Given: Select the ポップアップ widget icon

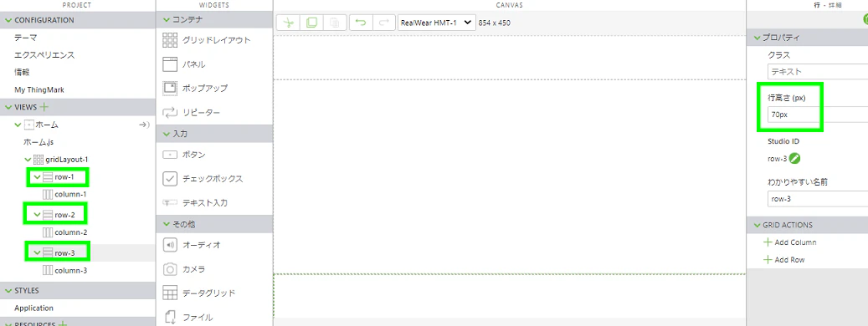Looking at the screenshot, I should (x=169, y=88).
